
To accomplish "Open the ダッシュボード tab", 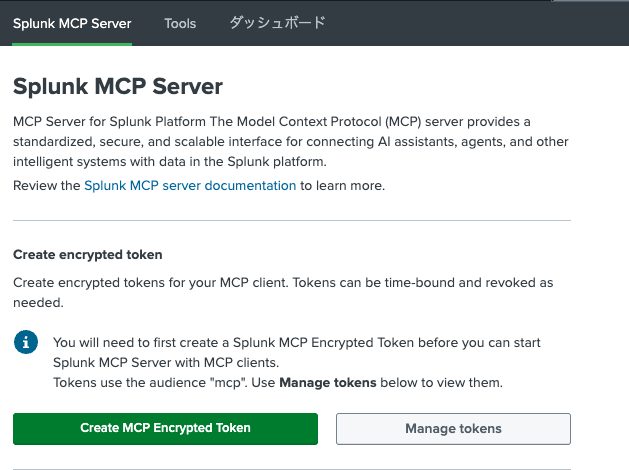I will click(277, 22).
